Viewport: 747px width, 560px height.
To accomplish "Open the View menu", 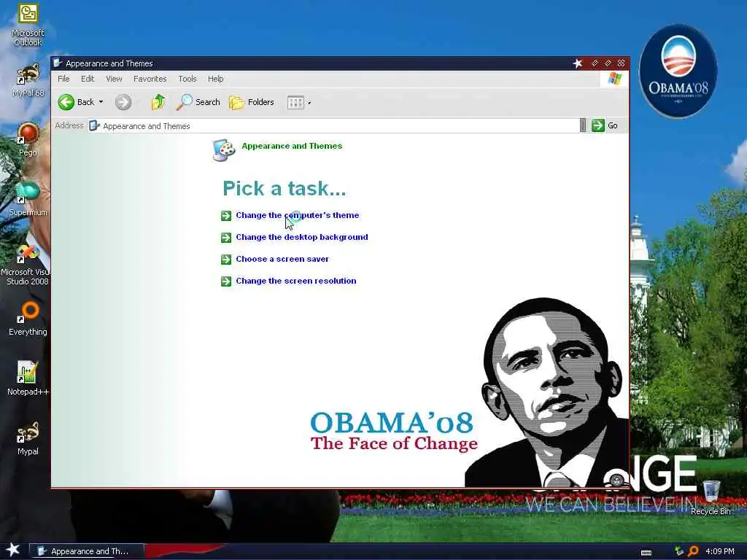I will 114,79.
